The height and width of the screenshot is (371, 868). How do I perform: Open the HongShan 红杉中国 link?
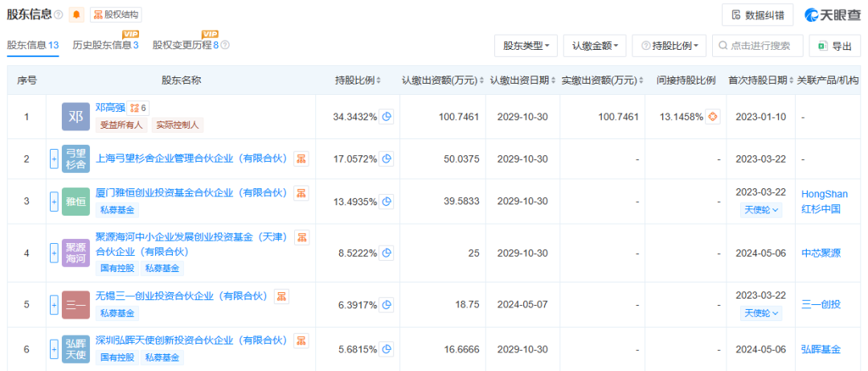point(825,201)
